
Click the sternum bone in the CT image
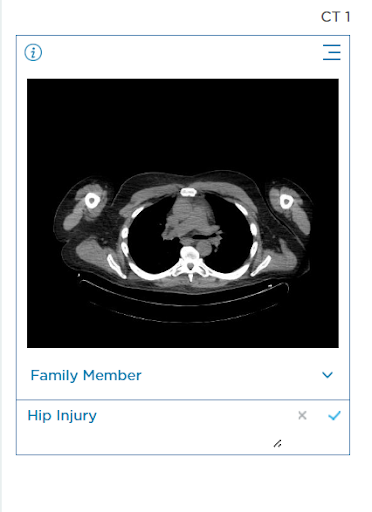[x=188, y=192]
